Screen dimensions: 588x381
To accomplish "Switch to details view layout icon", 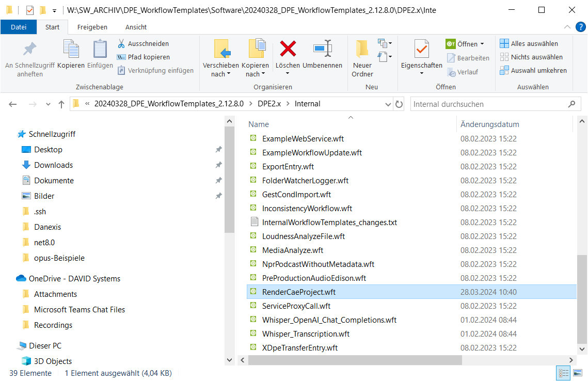I will pos(564,373).
